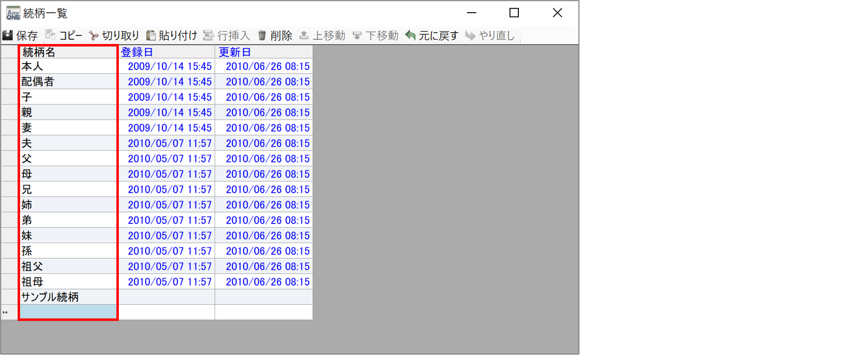
Task: Open the AnyONE app icon in title bar
Action: [13, 13]
